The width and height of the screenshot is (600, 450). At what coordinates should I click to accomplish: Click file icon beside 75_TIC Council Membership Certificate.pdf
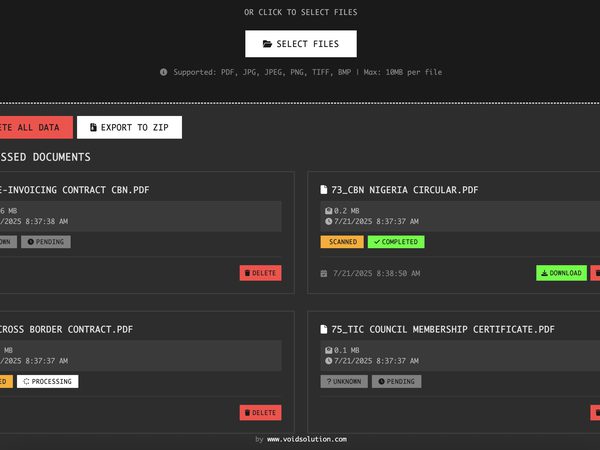point(324,329)
